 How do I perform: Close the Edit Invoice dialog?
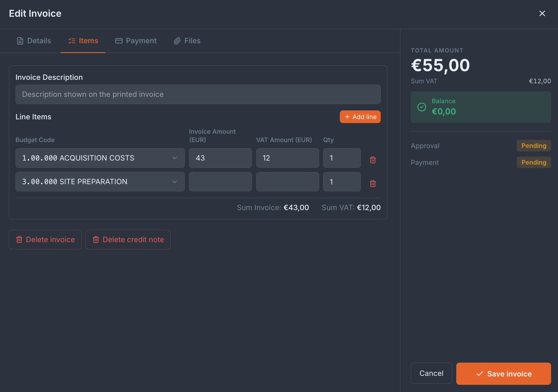click(542, 14)
